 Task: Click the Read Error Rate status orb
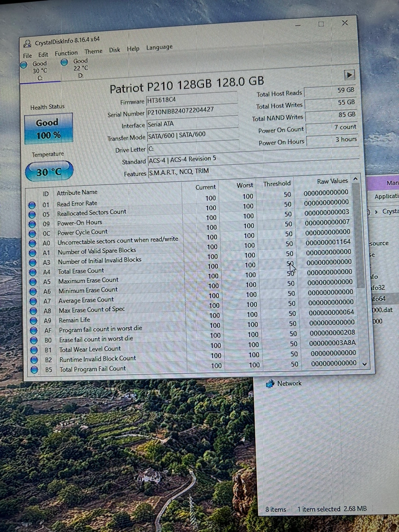pos(32,205)
